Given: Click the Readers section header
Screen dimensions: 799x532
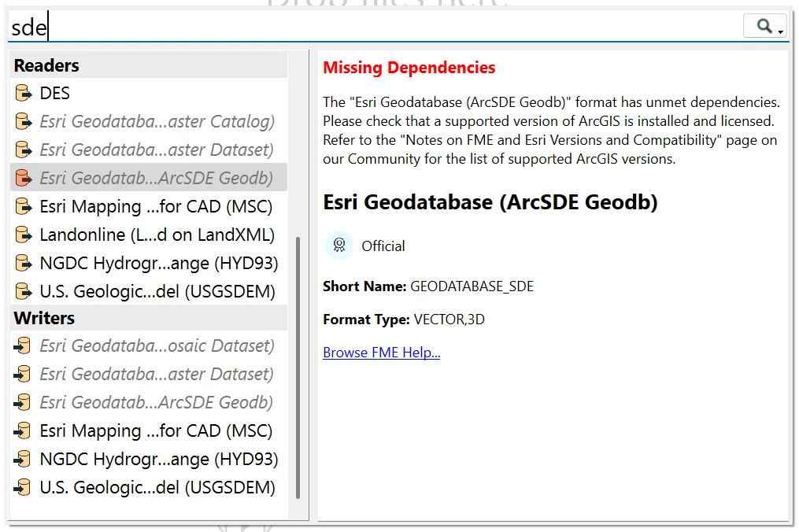Looking at the screenshot, I should 149,65.
